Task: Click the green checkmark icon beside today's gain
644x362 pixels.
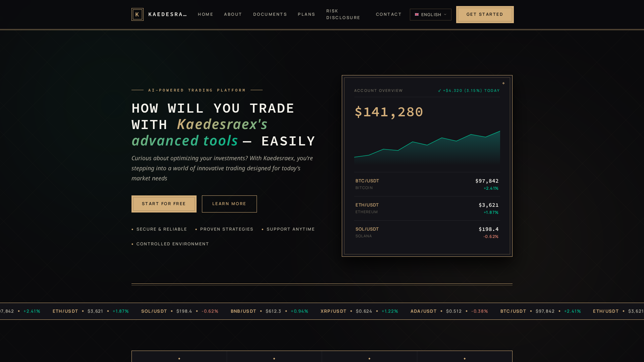Action: 440,90
